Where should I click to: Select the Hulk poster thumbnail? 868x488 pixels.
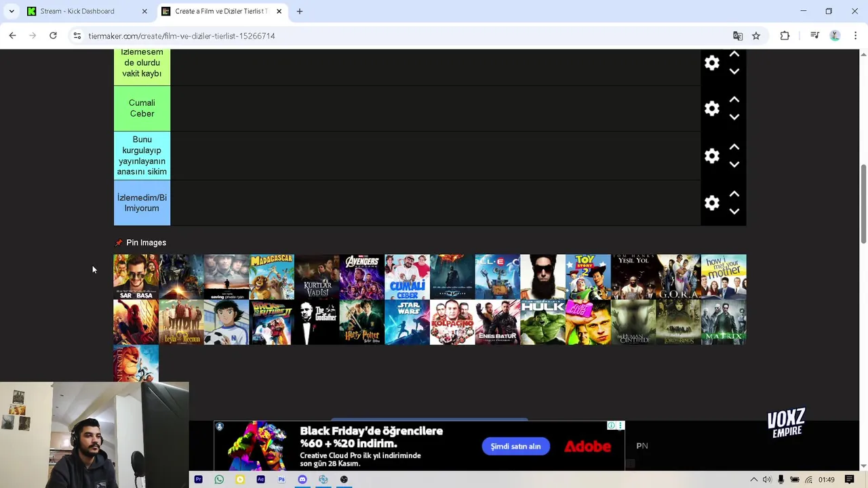542,322
